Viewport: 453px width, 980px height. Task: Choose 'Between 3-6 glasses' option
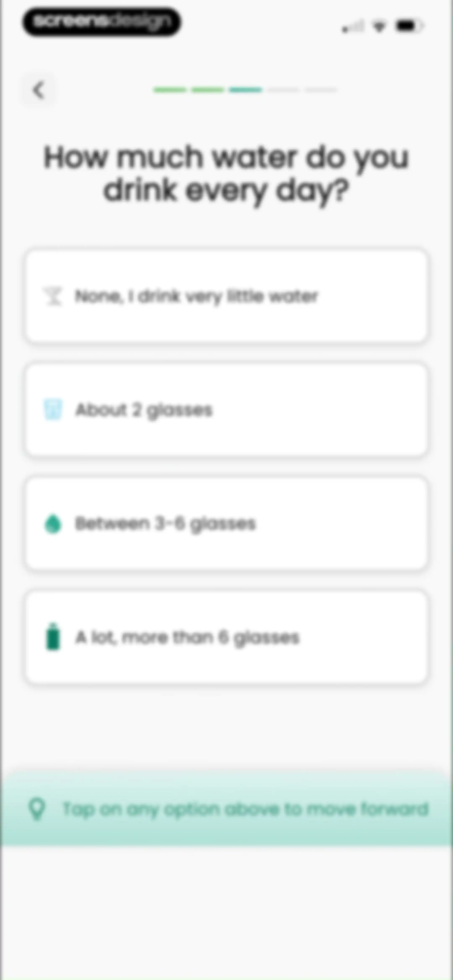tap(226, 524)
